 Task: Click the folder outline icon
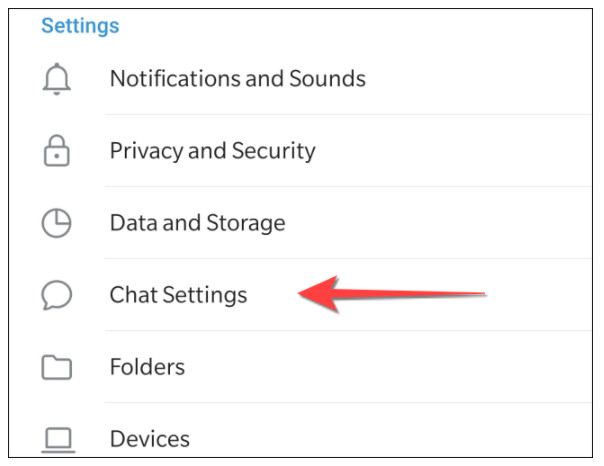tap(58, 367)
